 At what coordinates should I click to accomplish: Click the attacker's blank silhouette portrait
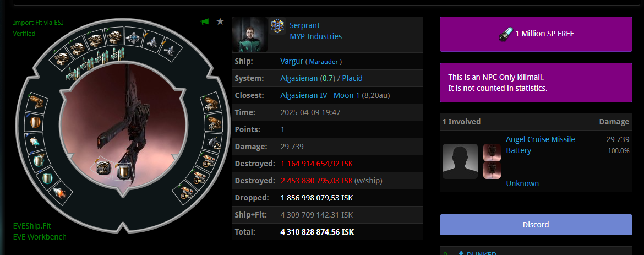(x=460, y=161)
